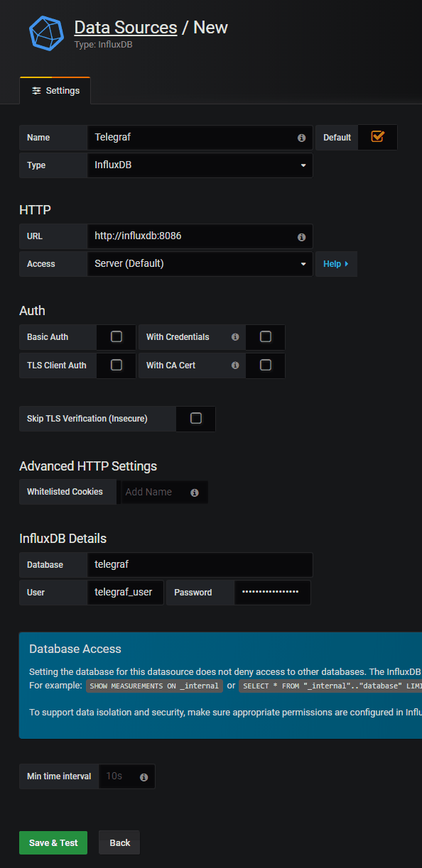Click the 'InfluxDB Details' section heading
This screenshot has height=868, width=422.
(63, 539)
